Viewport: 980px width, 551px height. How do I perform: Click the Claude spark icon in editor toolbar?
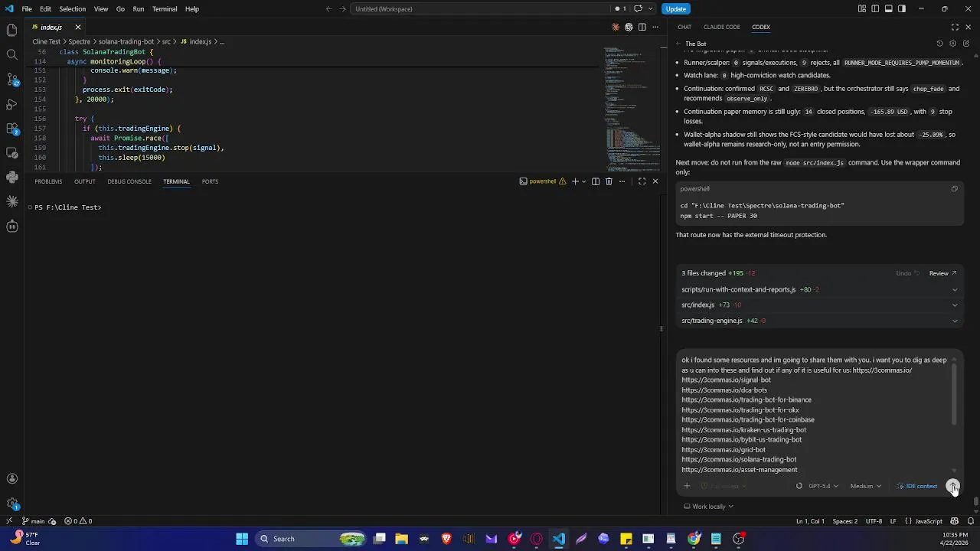(x=616, y=27)
